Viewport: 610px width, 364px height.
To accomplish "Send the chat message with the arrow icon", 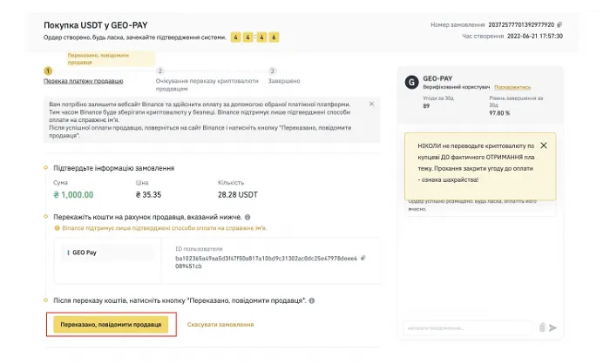I will 552,327.
